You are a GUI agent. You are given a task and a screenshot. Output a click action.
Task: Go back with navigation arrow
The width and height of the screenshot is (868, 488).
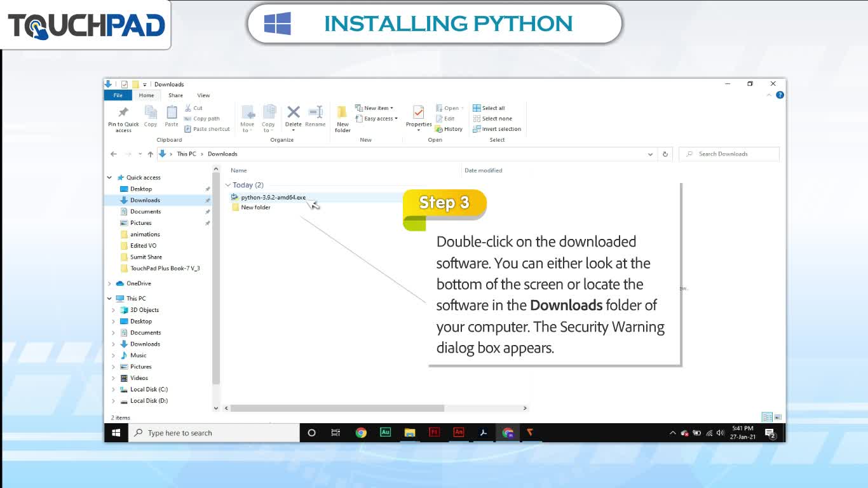click(x=114, y=154)
